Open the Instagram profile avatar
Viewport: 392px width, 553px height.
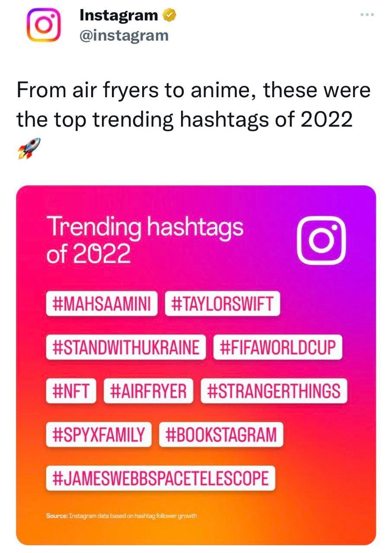point(43,25)
